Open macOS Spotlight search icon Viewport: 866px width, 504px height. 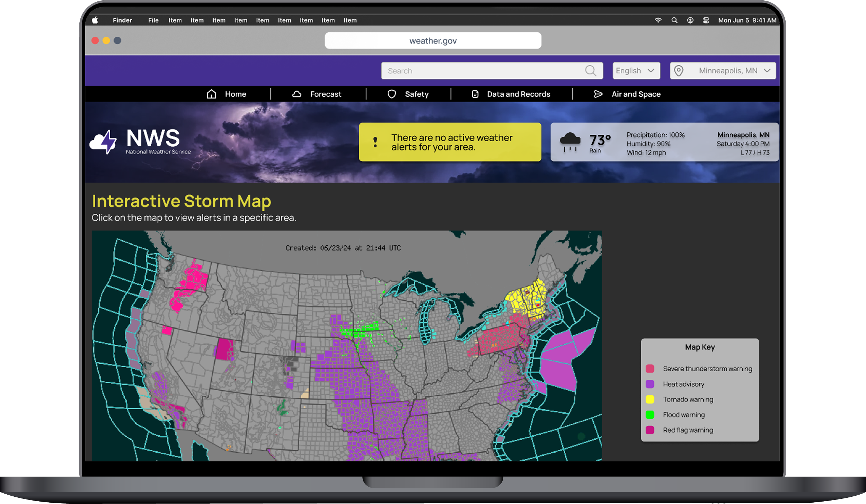click(x=674, y=20)
